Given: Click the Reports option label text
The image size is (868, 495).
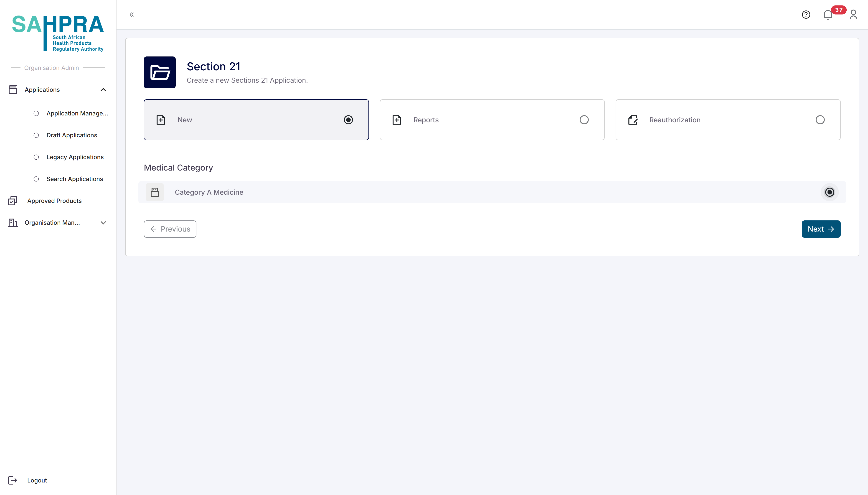Looking at the screenshot, I should [x=426, y=120].
